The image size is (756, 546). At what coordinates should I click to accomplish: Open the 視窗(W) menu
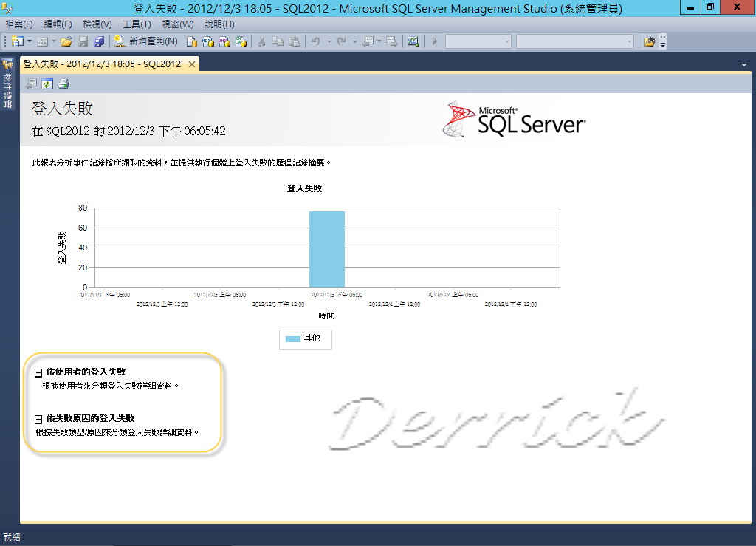pyautogui.click(x=178, y=24)
